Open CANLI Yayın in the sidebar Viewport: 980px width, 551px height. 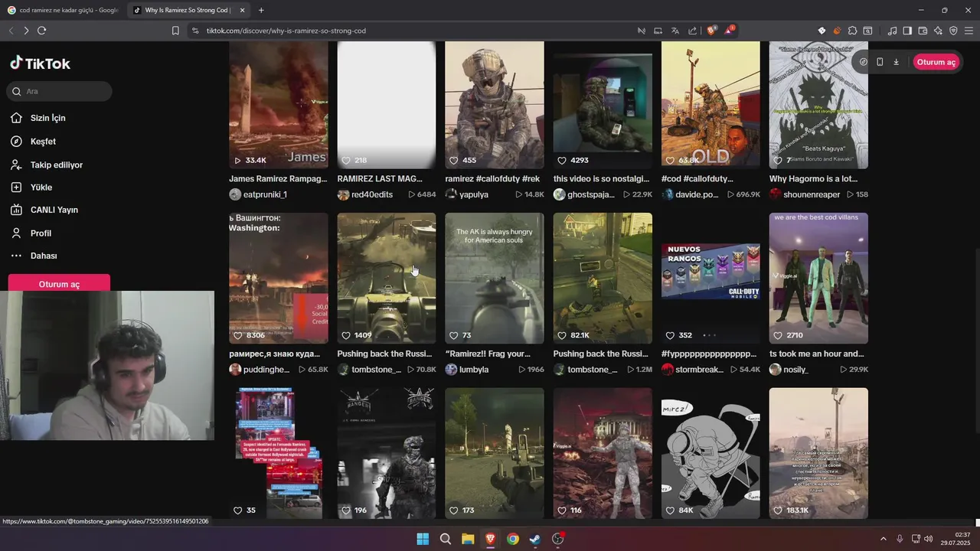click(54, 210)
